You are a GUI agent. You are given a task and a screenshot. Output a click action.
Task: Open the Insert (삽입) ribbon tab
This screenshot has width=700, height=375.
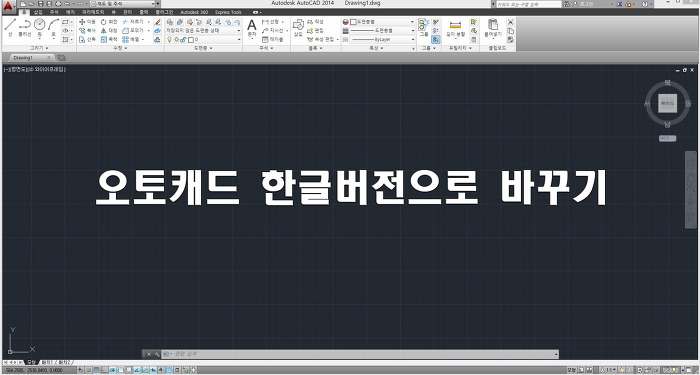pyautogui.click(x=38, y=12)
